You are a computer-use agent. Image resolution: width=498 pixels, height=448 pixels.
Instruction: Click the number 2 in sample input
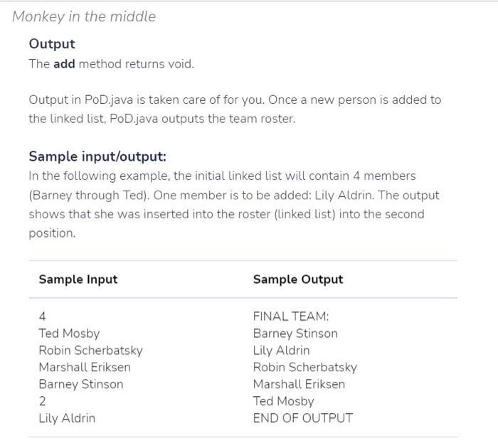point(42,401)
